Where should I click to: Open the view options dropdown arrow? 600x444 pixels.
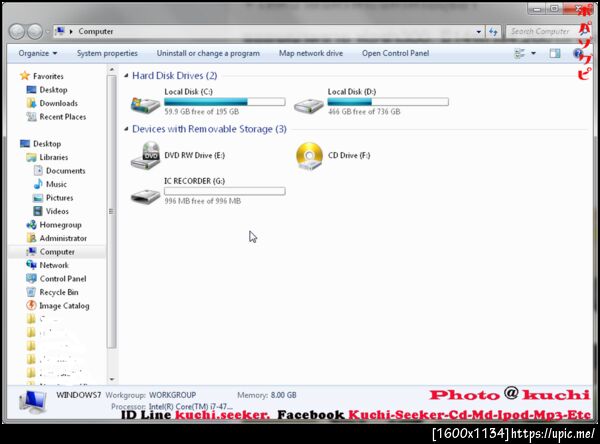(533, 53)
